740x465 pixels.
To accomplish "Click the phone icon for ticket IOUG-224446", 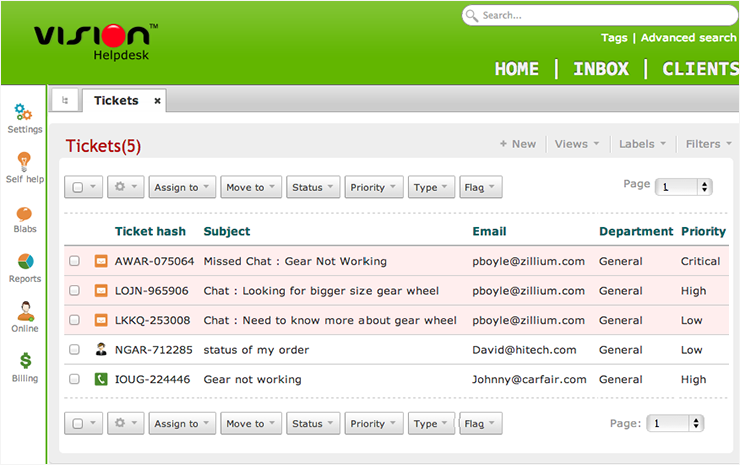I will click(x=101, y=379).
